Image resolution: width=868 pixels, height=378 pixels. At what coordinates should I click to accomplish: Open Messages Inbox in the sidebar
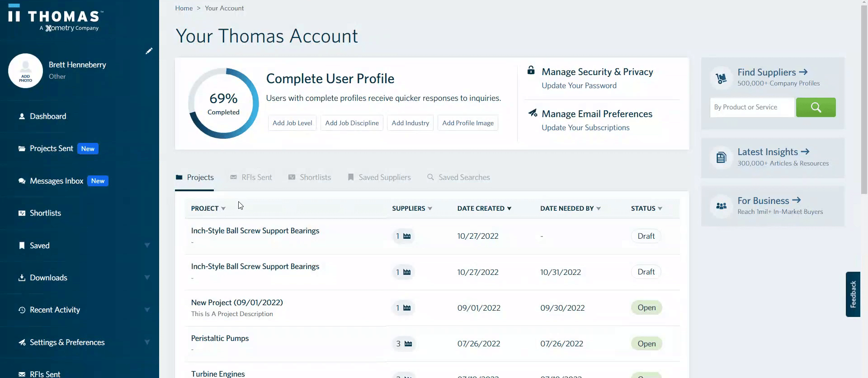57,181
